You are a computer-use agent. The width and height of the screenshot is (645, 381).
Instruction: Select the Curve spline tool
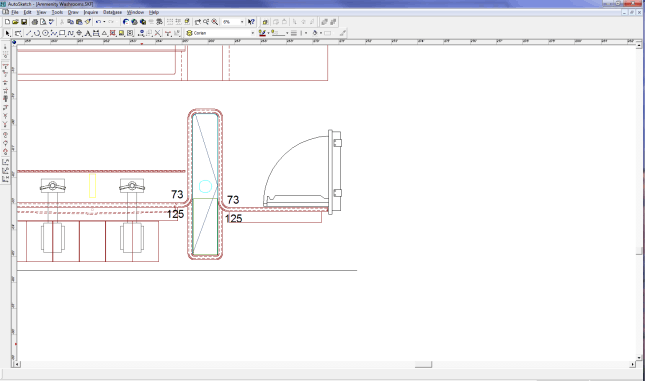coord(70,33)
